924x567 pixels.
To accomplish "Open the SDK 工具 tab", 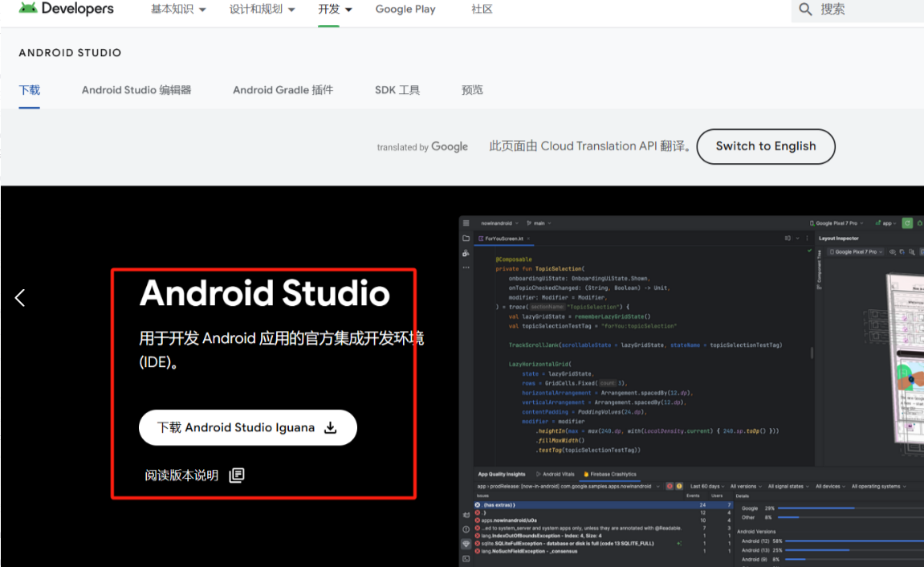I will pos(397,90).
